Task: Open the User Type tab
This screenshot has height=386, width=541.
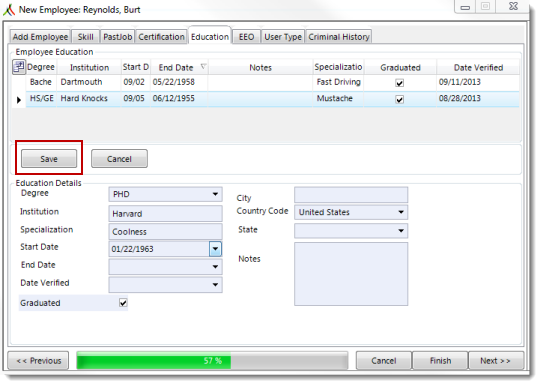Action: point(283,37)
